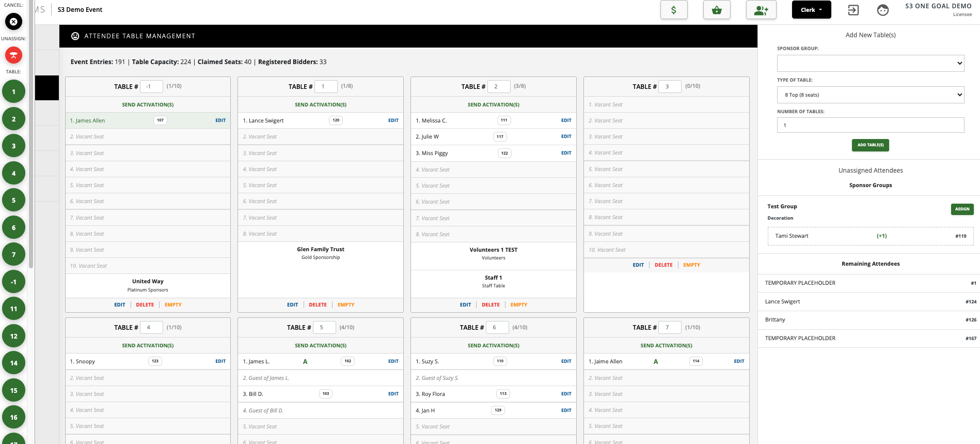The height and width of the screenshot is (444, 980).
Task: Click the Add Table(s) button
Action: click(x=871, y=145)
